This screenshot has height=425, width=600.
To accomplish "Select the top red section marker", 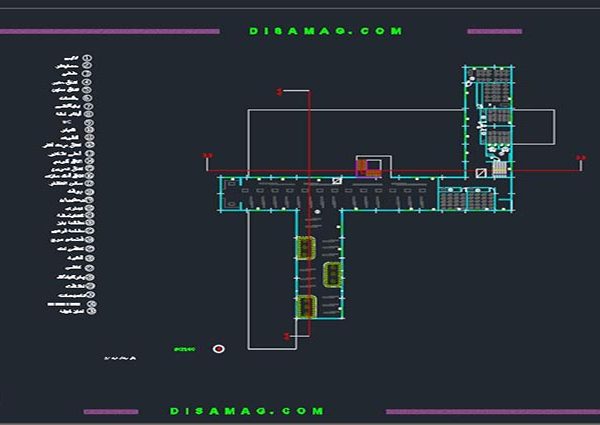I will point(281,91).
